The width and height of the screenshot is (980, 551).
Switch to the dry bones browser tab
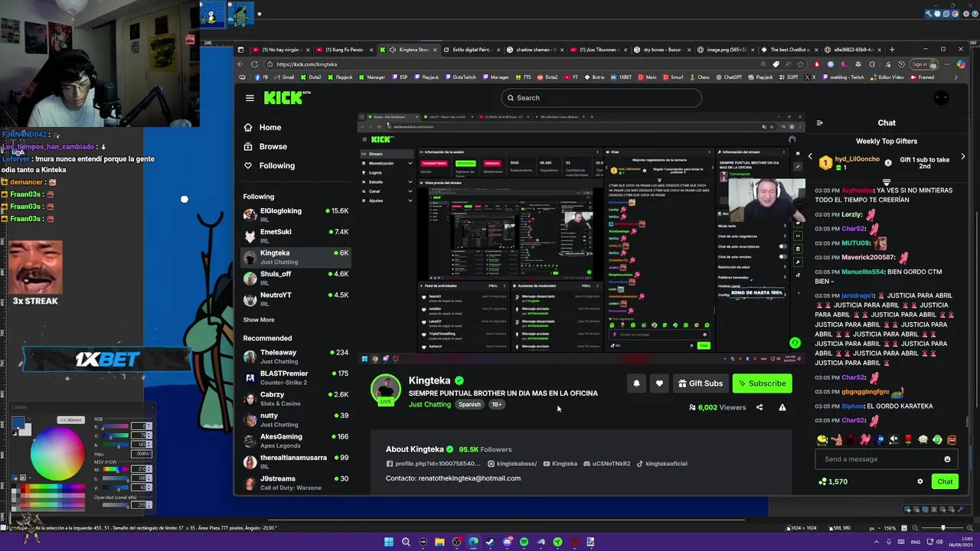tap(663, 50)
